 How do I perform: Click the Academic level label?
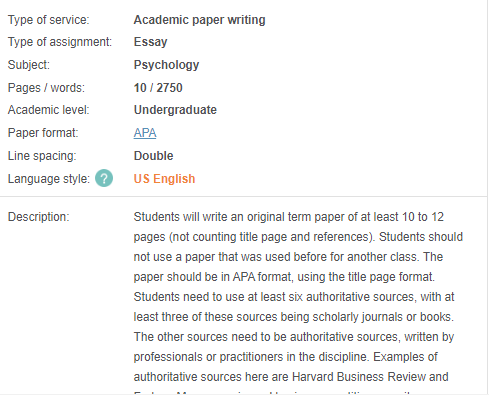point(49,110)
